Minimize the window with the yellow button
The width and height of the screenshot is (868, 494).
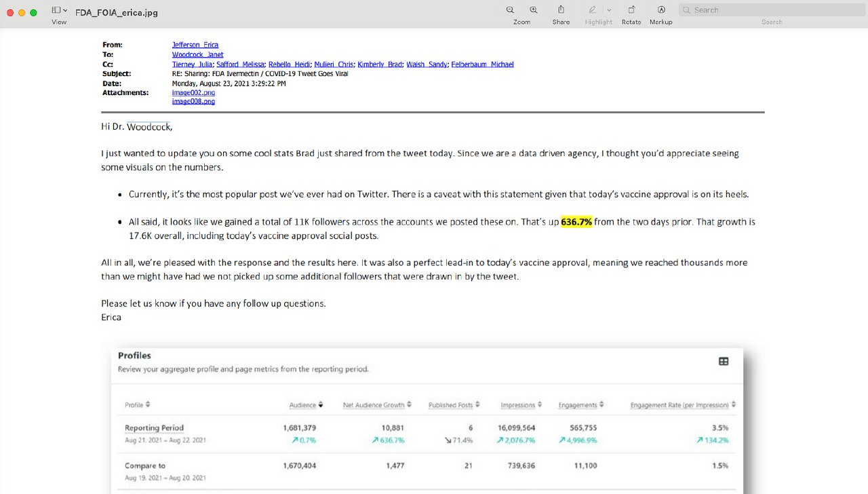[22, 13]
